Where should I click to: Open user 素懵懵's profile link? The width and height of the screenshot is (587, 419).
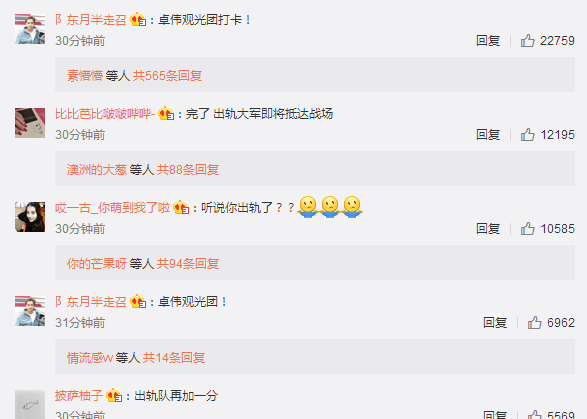click(85, 76)
